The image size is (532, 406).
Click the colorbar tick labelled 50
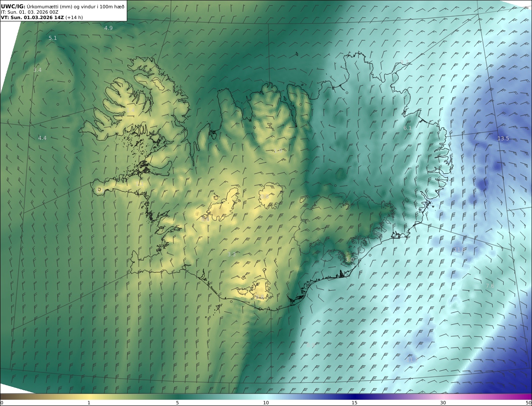(x=529, y=403)
